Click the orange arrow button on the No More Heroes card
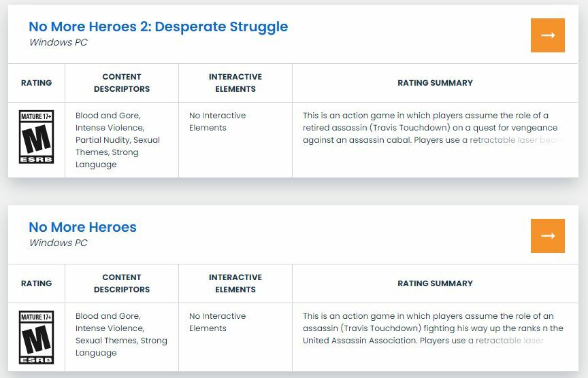The width and height of the screenshot is (588, 378). (x=547, y=236)
